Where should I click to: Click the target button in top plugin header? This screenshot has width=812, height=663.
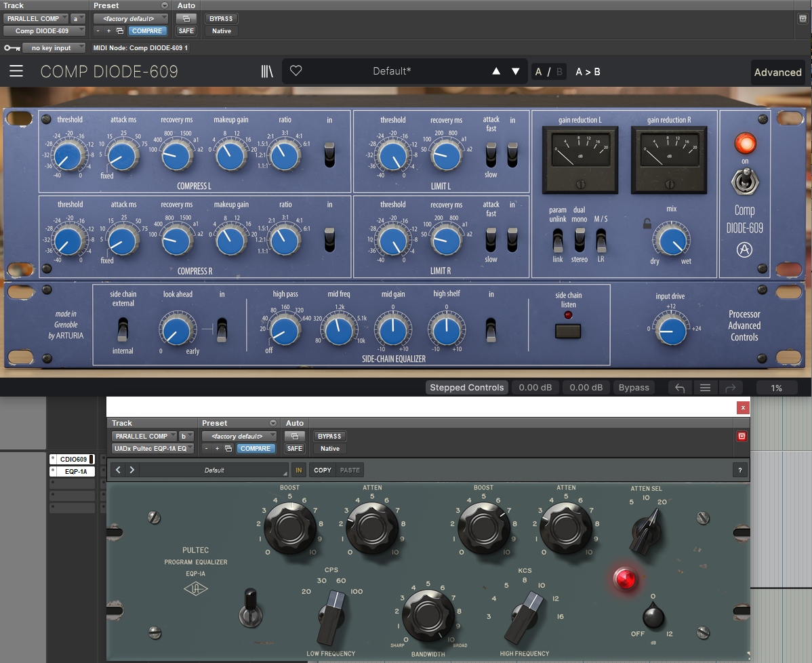click(803, 19)
